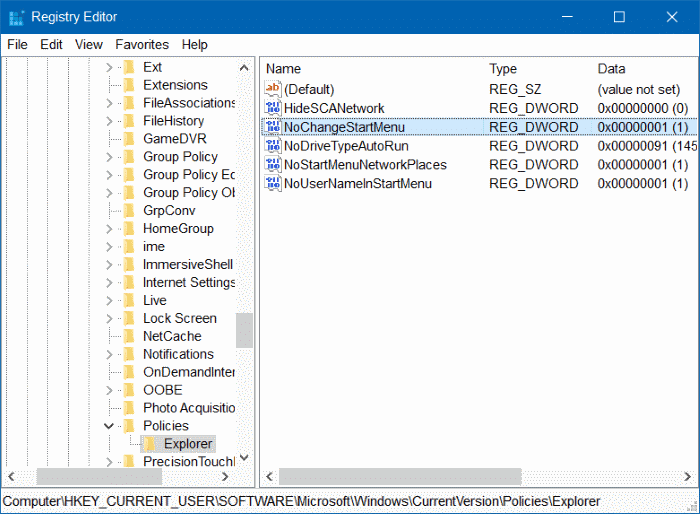Expand the HomeGroup key

click(x=109, y=228)
